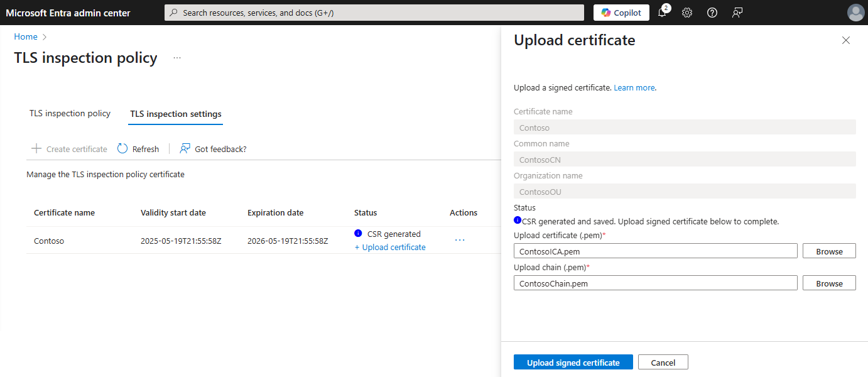This screenshot has height=377, width=868.
Task: Open the ellipsis next to page title
Action: (x=177, y=58)
